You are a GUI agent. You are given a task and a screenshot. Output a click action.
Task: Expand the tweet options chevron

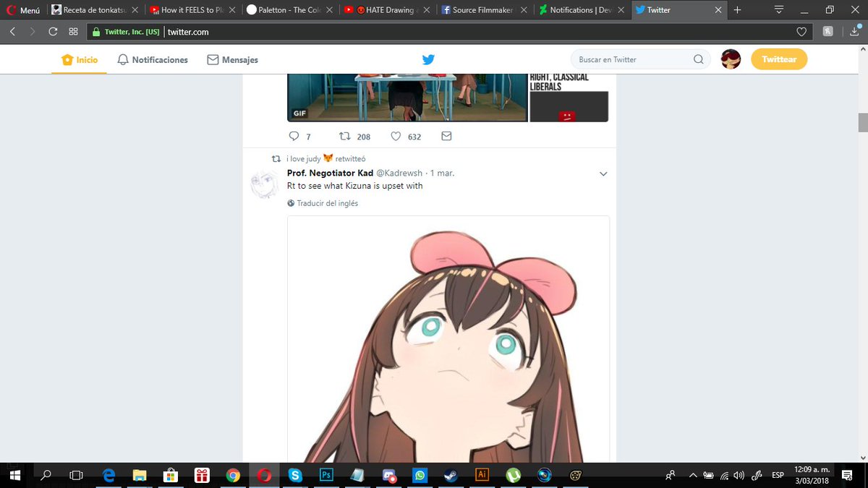pyautogui.click(x=603, y=174)
